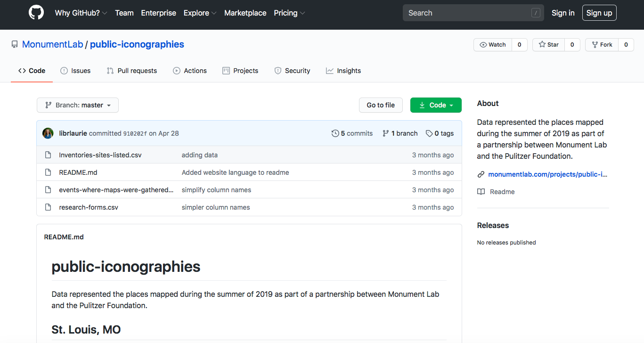Expand the Pricing dropdown menu
The height and width of the screenshot is (343, 644).
tap(289, 13)
